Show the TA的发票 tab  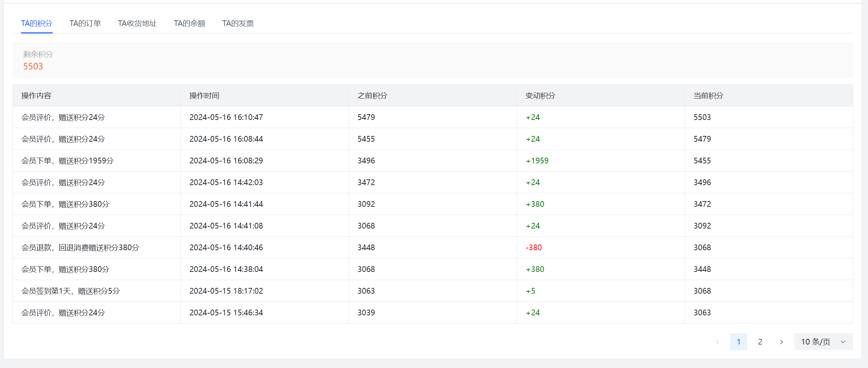coord(238,23)
